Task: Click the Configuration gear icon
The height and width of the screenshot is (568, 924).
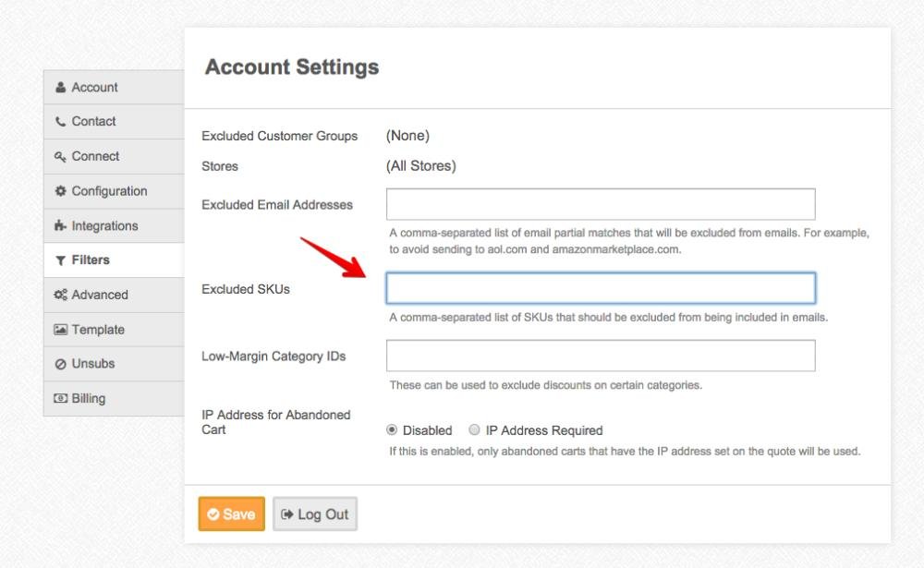Action: click(61, 191)
